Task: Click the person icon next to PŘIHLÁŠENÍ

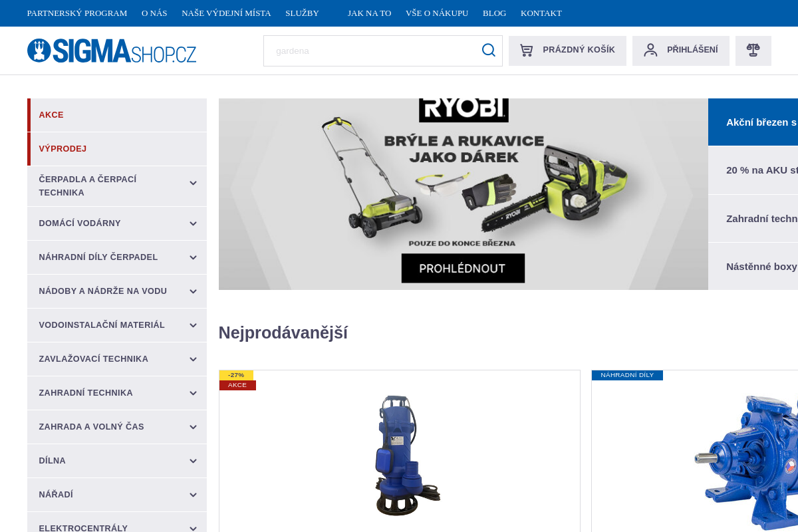Action: pyautogui.click(x=650, y=49)
